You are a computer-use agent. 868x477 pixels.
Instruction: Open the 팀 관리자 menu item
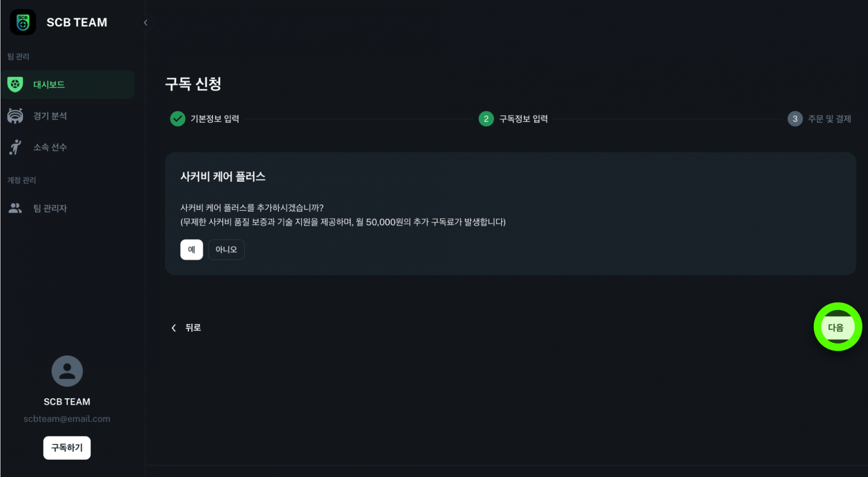pyautogui.click(x=67, y=208)
